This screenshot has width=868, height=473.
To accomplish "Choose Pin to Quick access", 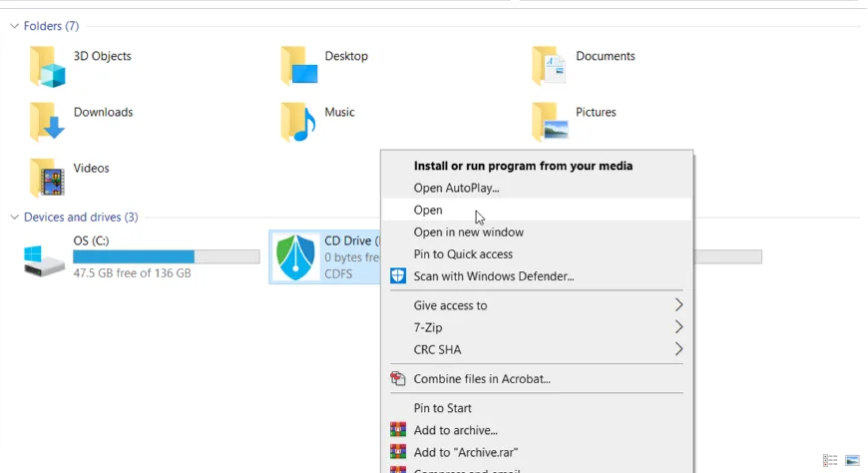I will (x=537, y=254).
